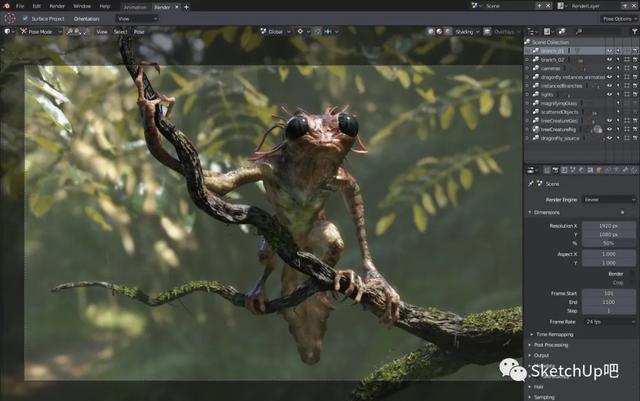Image resolution: width=640 pixels, height=401 pixels.
Task: Open the Orientation View dropdown
Action: tap(137, 19)
